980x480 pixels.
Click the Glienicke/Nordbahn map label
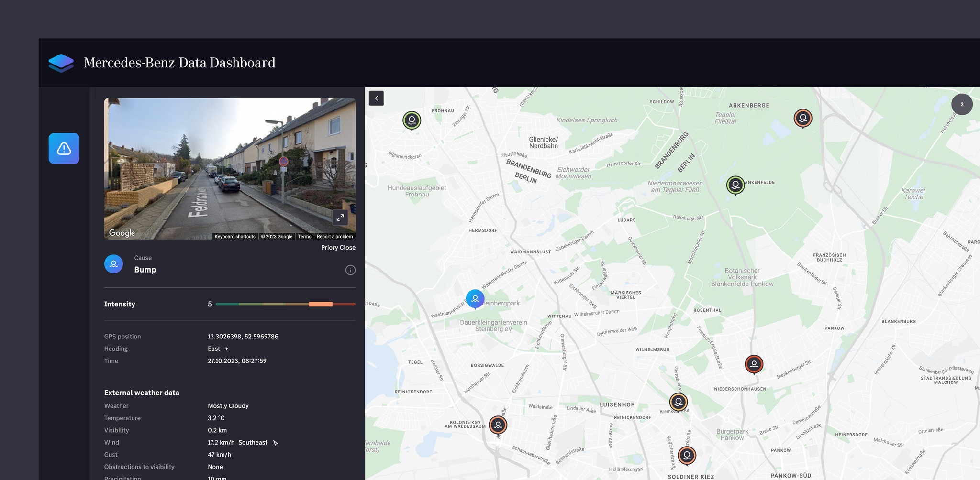(543, 142)
